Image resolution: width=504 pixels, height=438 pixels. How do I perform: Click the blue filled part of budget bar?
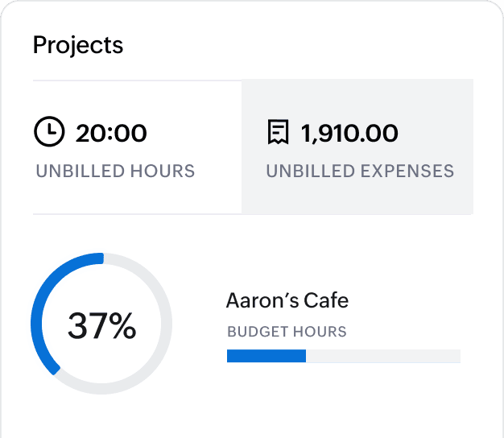tap(266, 356)
